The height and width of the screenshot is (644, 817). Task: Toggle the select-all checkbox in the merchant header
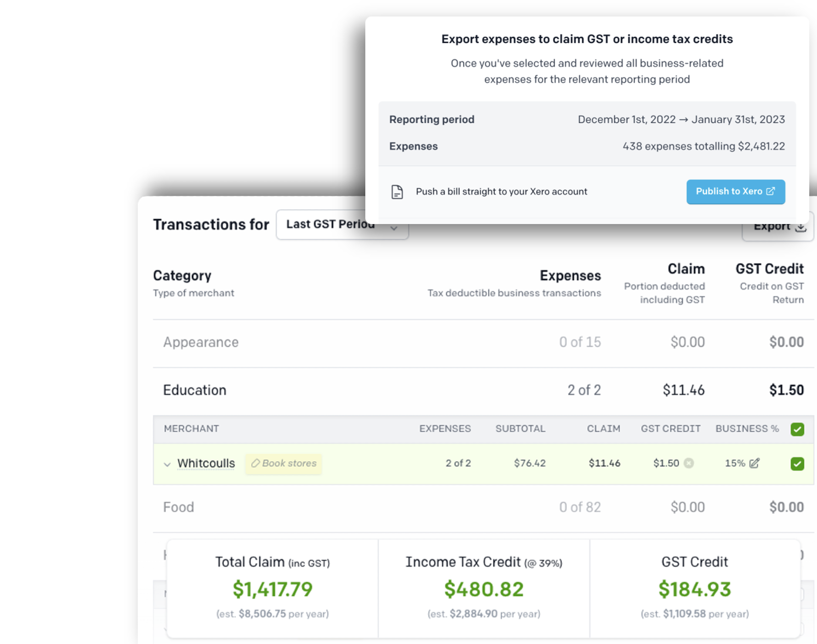[797, 429]
